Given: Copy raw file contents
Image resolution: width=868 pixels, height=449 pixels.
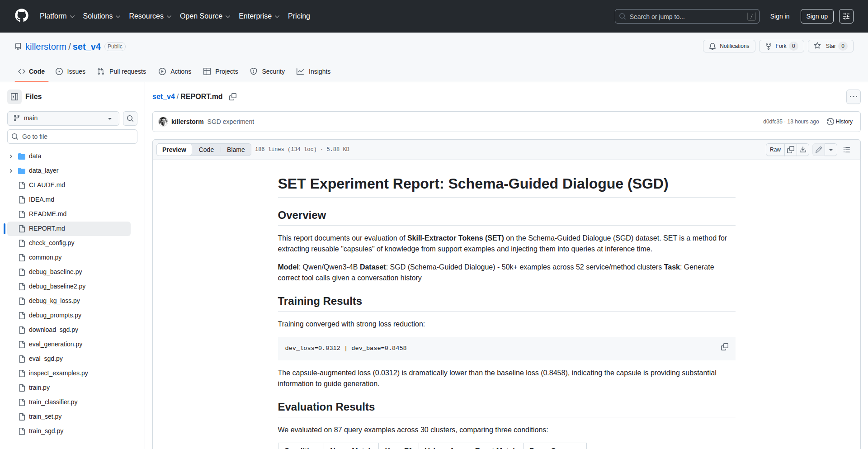Looking at the screenshot, I should [791, 150].
